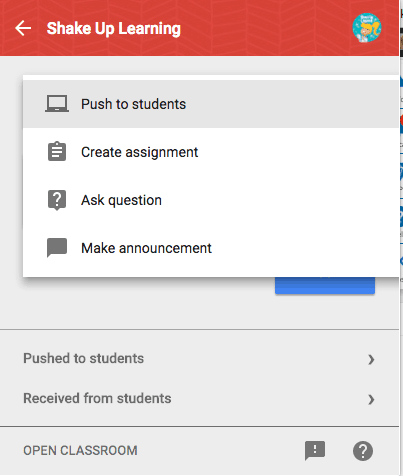Image resolution: width=403 pixels, height=476 pixels.
Task: Expand the Received from students chevron
Action: click(371, 399)
